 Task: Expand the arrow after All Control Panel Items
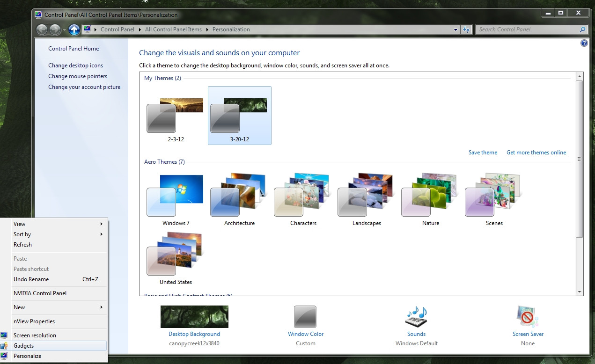pos(207,29)
